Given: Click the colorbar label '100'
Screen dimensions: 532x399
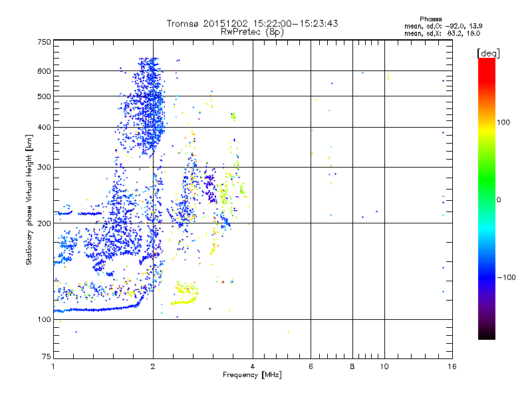Looking at the screenshot, I should point(503,122).
